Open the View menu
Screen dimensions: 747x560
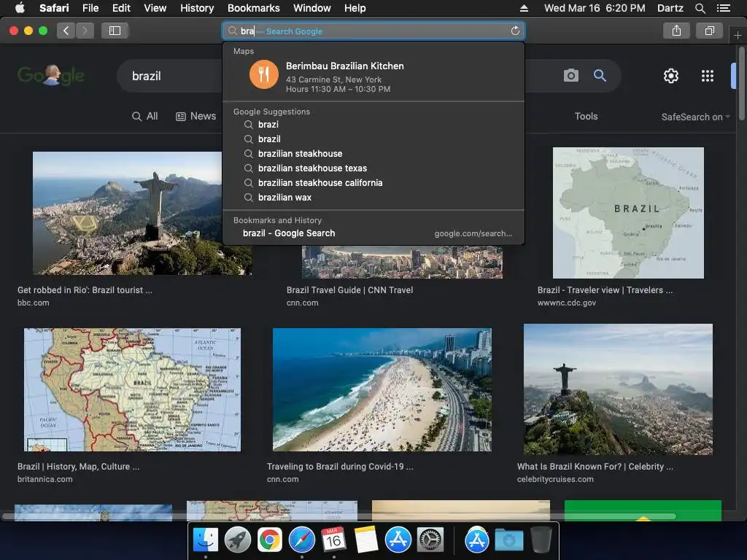pyautogui.click(x=155, y=8)
